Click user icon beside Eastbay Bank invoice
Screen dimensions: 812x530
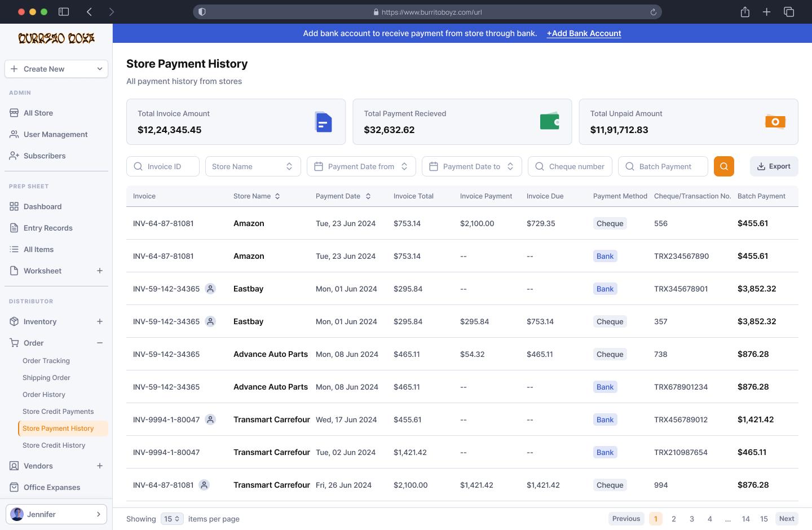(210, 289)
